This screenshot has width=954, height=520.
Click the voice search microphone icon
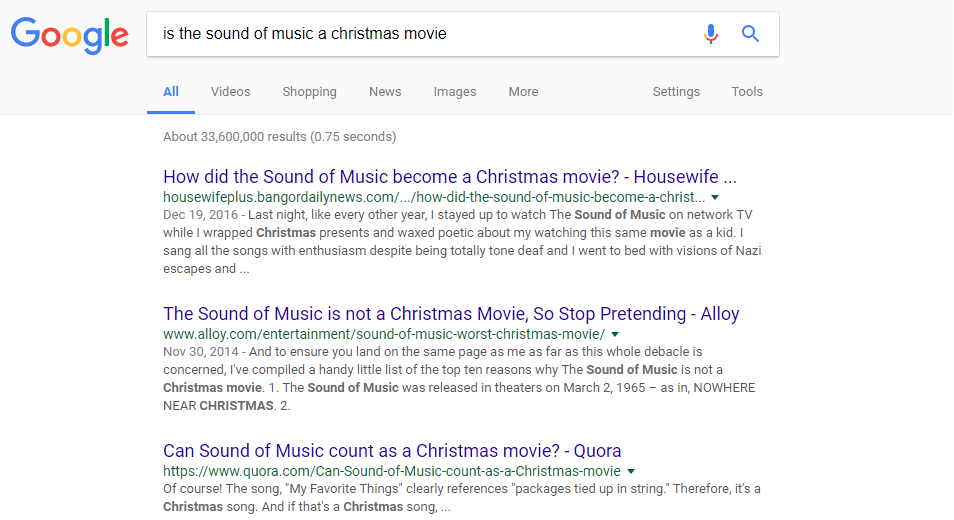pos(711,33)
